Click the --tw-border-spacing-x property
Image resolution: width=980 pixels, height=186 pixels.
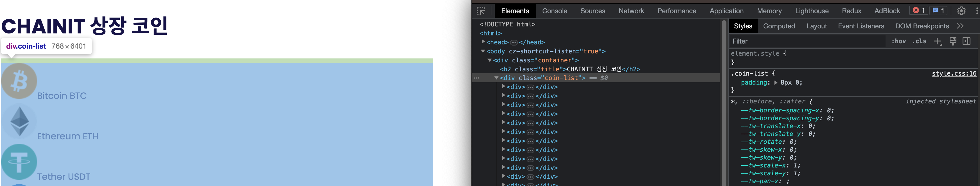780,110
